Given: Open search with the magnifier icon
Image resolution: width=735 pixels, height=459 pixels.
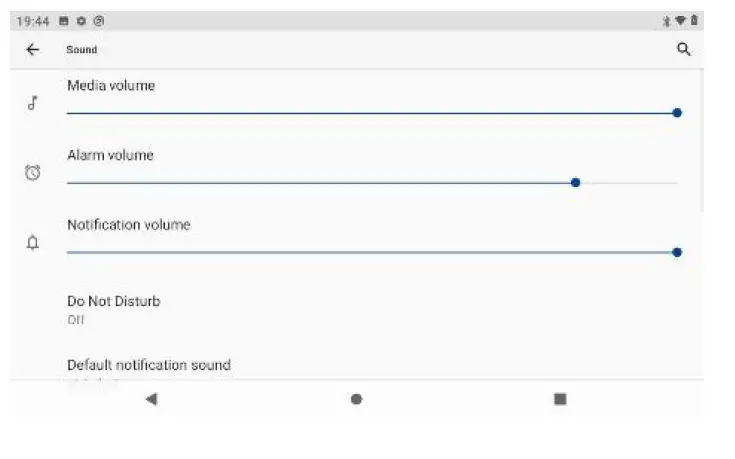Looking at the screenshot, I should click(683, 49).
